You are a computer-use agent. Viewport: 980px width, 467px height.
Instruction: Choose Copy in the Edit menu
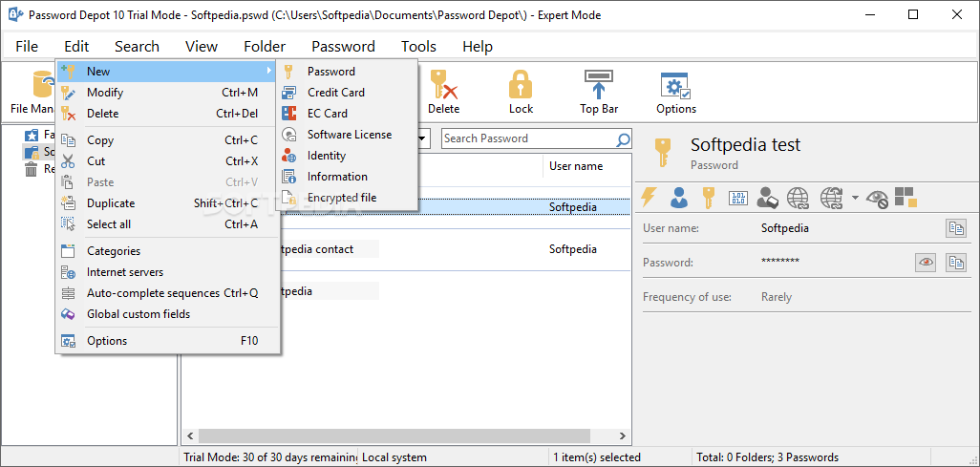167,140
